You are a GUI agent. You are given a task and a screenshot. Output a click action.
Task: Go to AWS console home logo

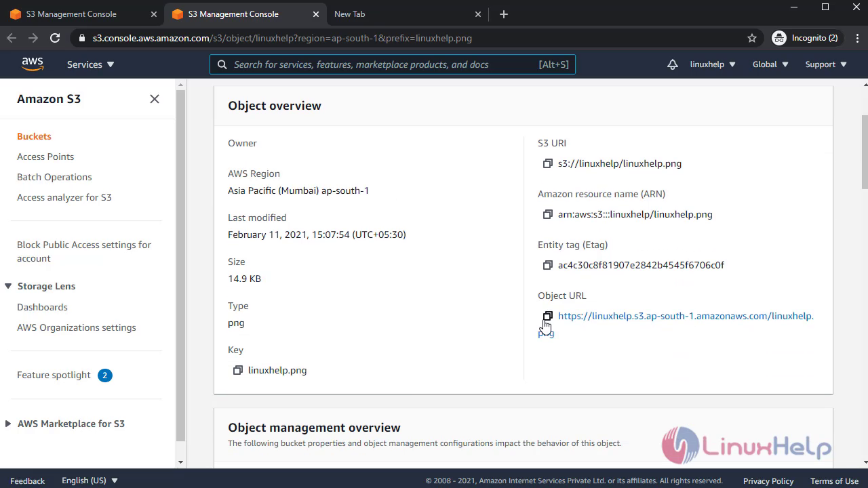coord(32,64)
